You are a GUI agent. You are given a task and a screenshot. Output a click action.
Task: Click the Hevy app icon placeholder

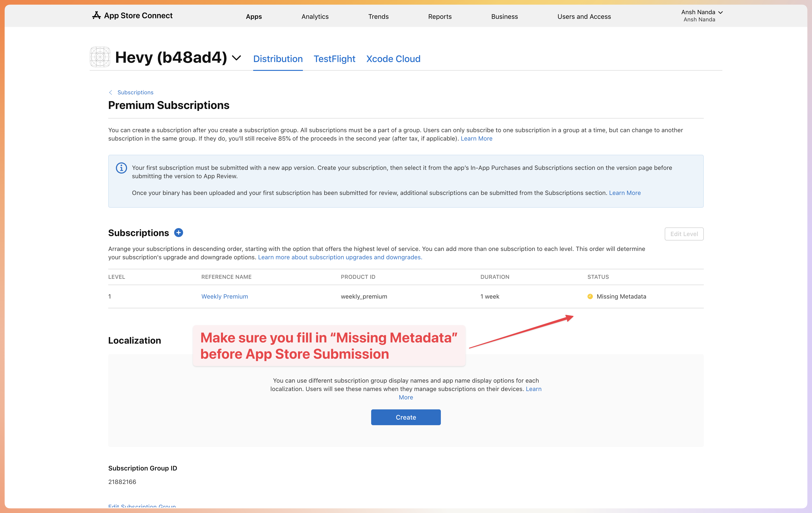coord(99,57)
